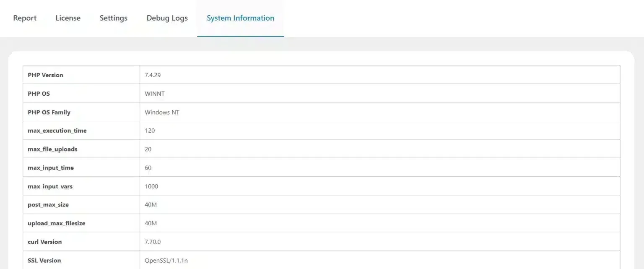644x269 pixels.
Task: Switch to the Report tab
Action: pyautogui.click(x=25, y=18)
